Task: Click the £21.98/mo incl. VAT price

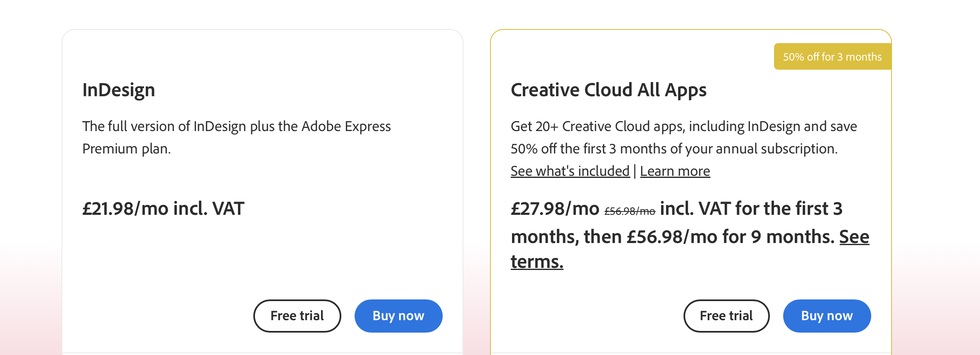Action: (x=163, y=209)
